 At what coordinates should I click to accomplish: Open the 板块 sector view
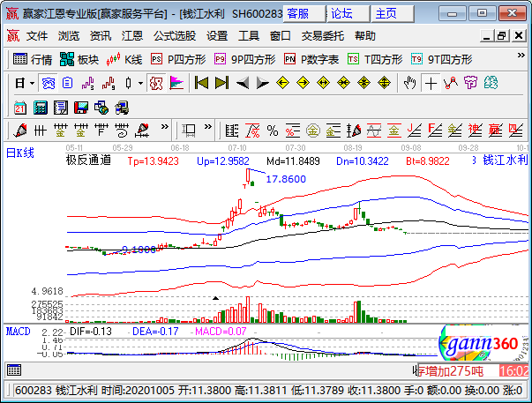[x=79, y=59]
